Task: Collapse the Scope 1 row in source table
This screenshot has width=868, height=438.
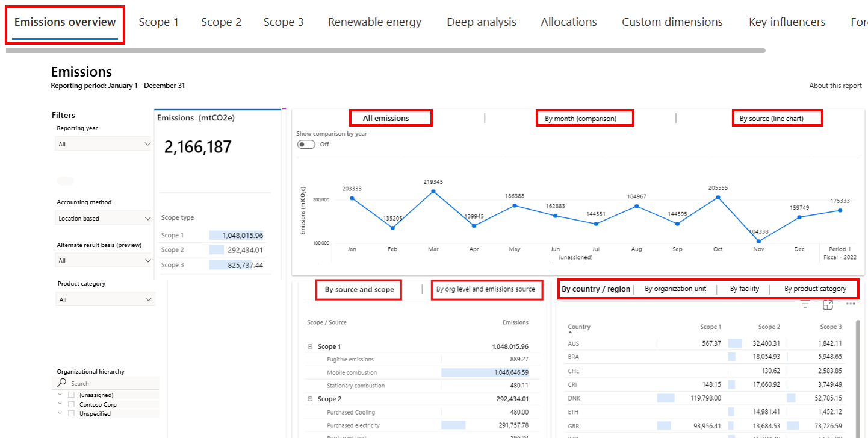Action: click(310, 346)
